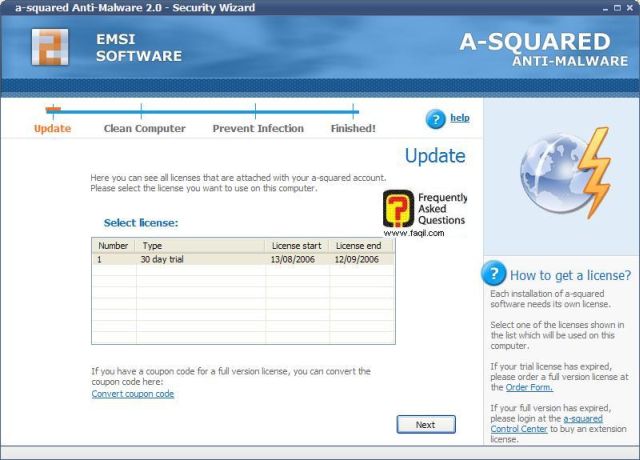Open the Order Form link
This screenshot has width=640, height=460.
[x=529, y=387]
